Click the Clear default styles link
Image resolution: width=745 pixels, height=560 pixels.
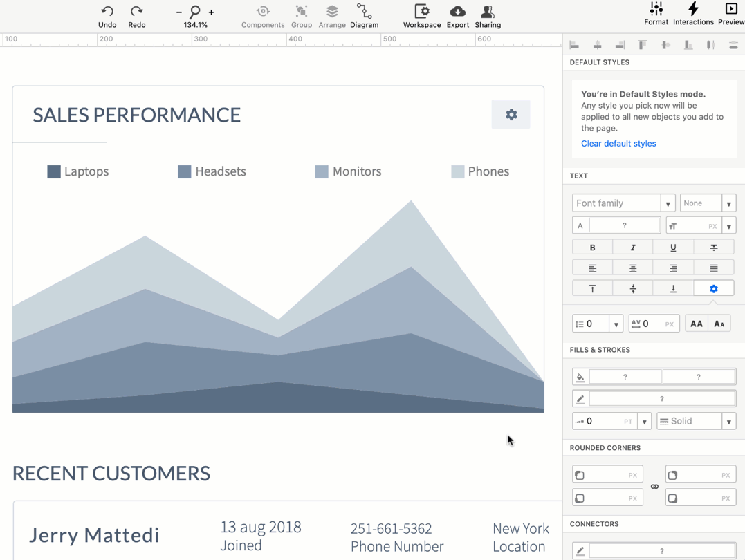(618, 144)
